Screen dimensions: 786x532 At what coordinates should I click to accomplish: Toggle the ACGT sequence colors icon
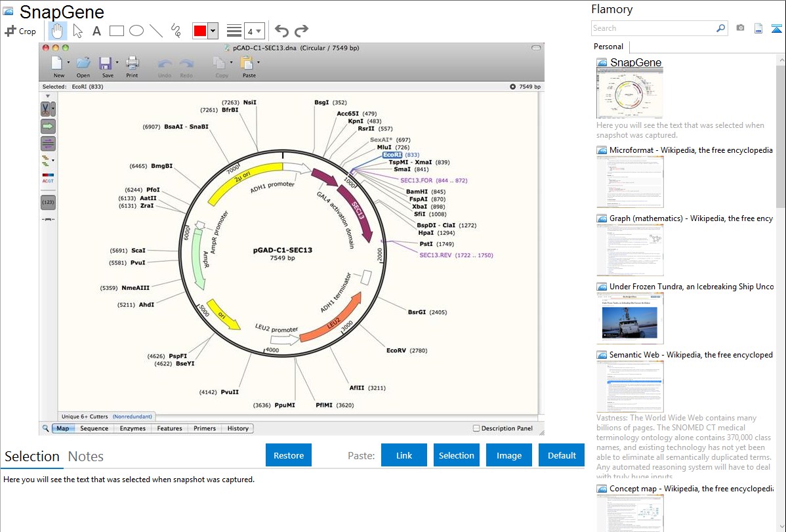[48, 178]
